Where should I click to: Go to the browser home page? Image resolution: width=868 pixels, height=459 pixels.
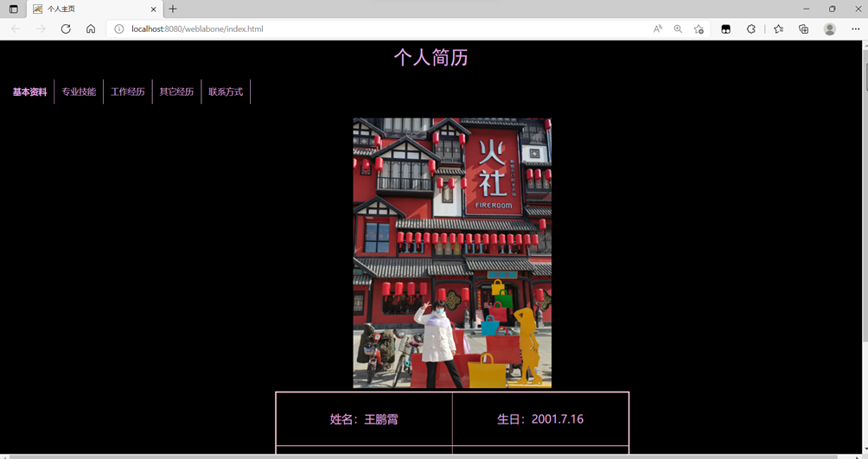91,29
